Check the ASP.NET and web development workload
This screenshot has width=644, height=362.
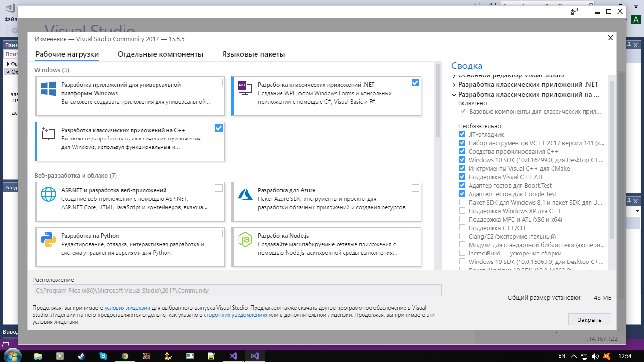coord(219,188)
